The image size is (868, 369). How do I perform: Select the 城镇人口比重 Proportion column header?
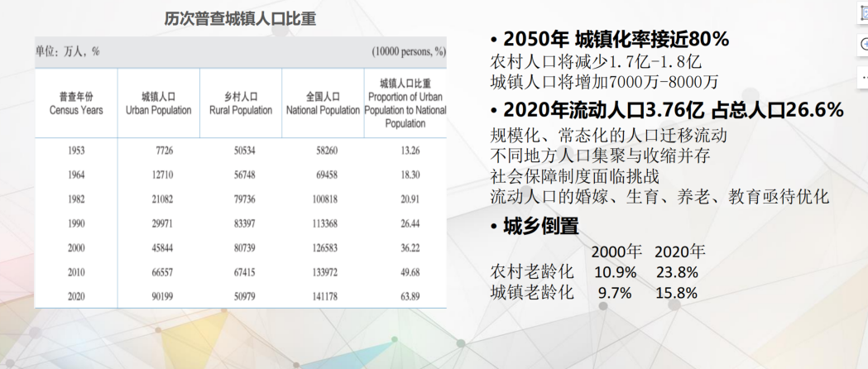(x=405, y=103)
